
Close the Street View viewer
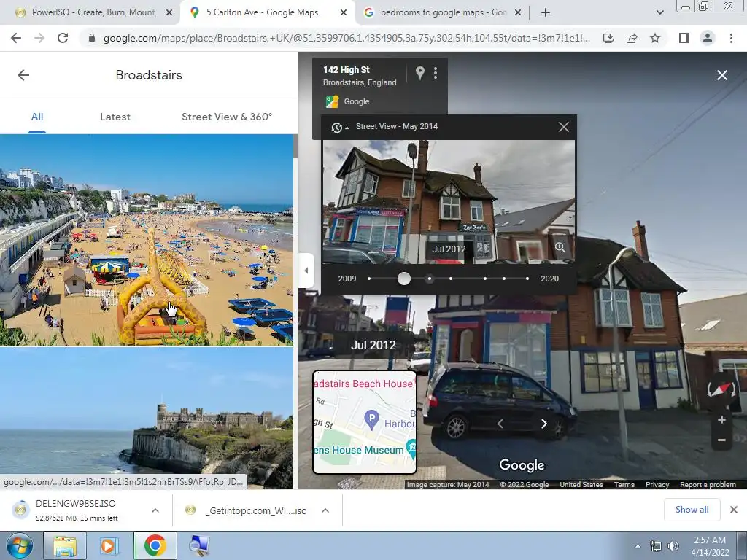[721, 75]
